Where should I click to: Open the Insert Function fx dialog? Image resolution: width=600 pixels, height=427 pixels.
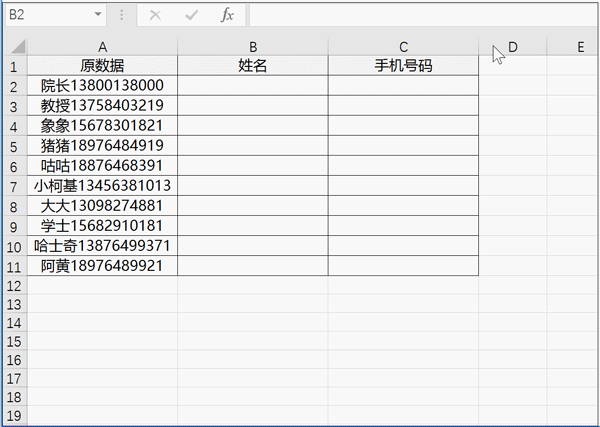click(x=227, y=15)
